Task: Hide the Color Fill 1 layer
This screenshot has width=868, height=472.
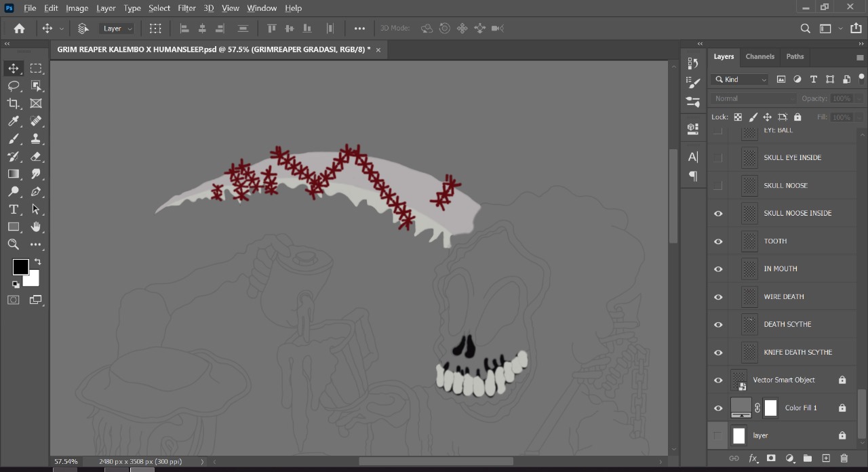Action: (x=718, y=408)
